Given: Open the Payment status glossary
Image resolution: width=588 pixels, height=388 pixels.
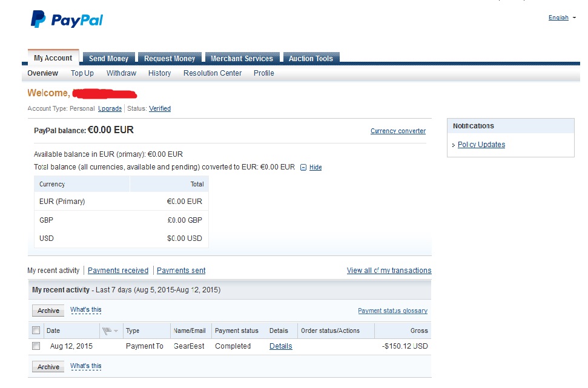Looking at the screenshot, I should click(x=392, y=311).
